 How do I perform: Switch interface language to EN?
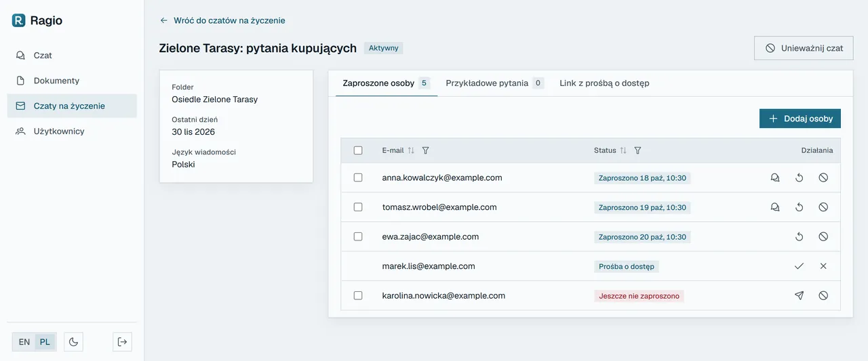click(x=24, y=342)
